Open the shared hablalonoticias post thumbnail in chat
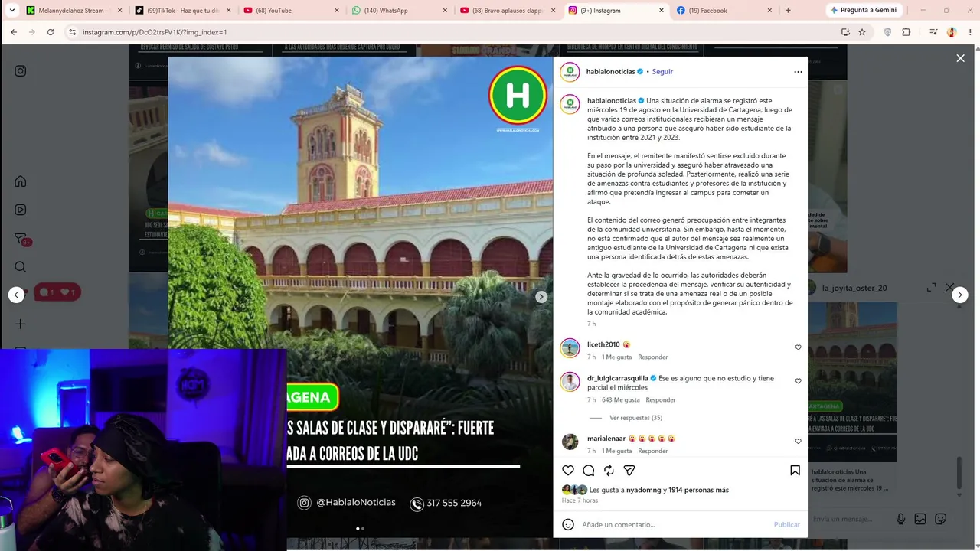Image resolution: width=980 pixels, height=551 pixels. click(x=853, y=382)
